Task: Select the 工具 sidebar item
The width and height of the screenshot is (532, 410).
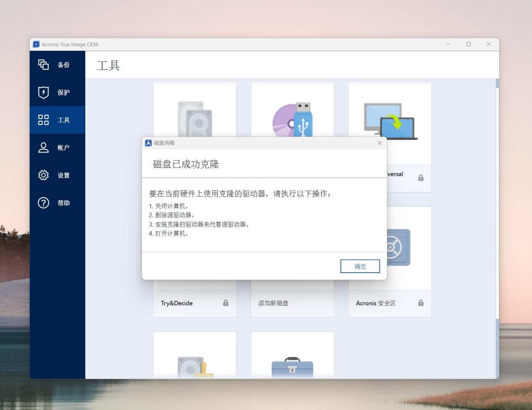Action: tap(57, 120)
